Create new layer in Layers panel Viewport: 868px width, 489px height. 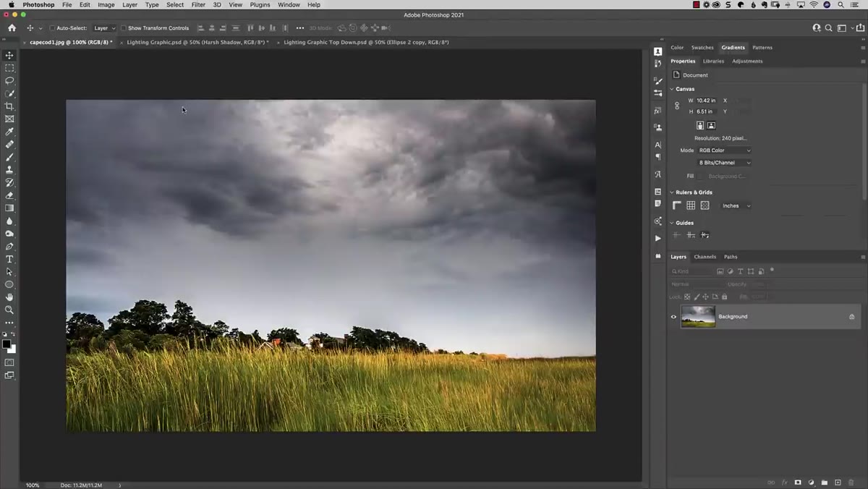pyautogui.click(x=838, y=482)
